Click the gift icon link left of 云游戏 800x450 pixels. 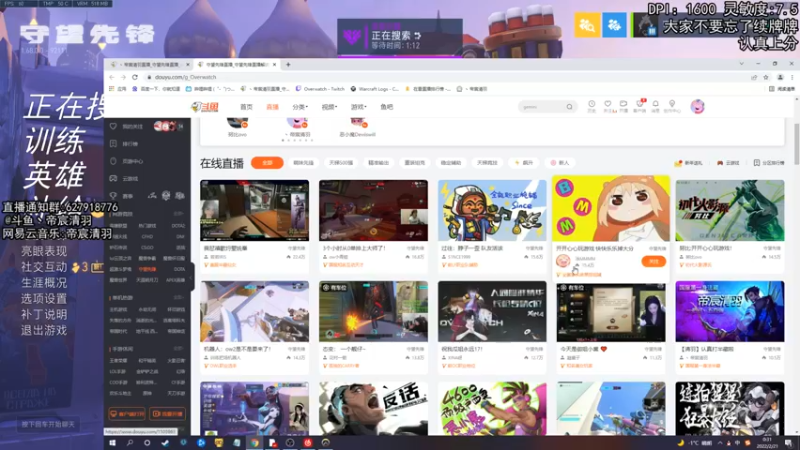tap(688, 163)
